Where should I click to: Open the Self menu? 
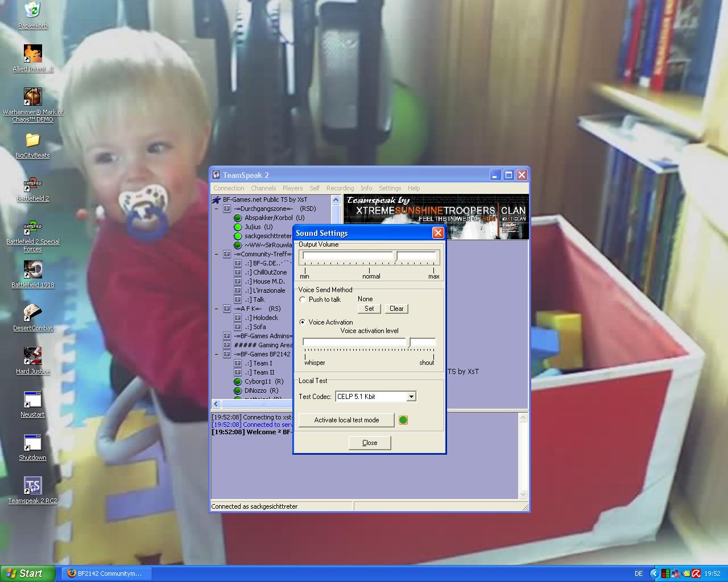tap(315, 188)
